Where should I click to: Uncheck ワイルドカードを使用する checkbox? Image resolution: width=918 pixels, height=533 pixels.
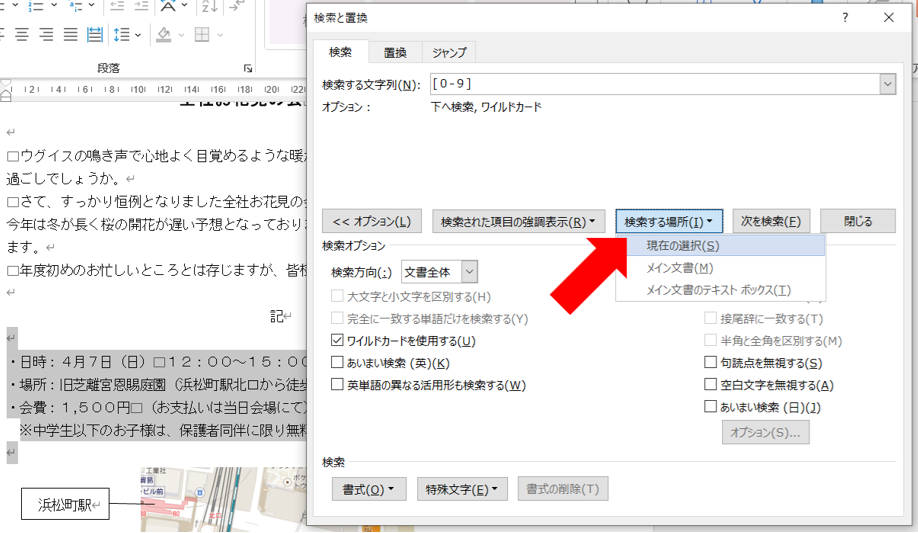pos(337,340)
